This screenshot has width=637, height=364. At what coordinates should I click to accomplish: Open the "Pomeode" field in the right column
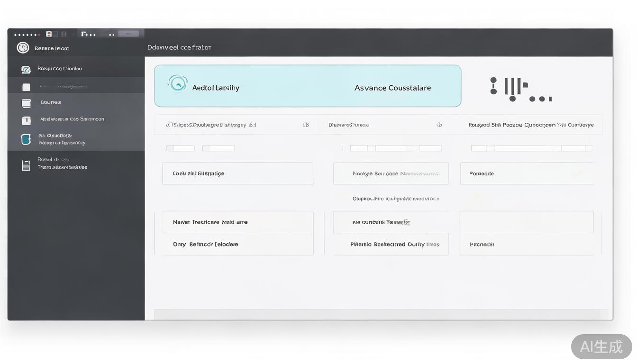click(x=526, y=173)
